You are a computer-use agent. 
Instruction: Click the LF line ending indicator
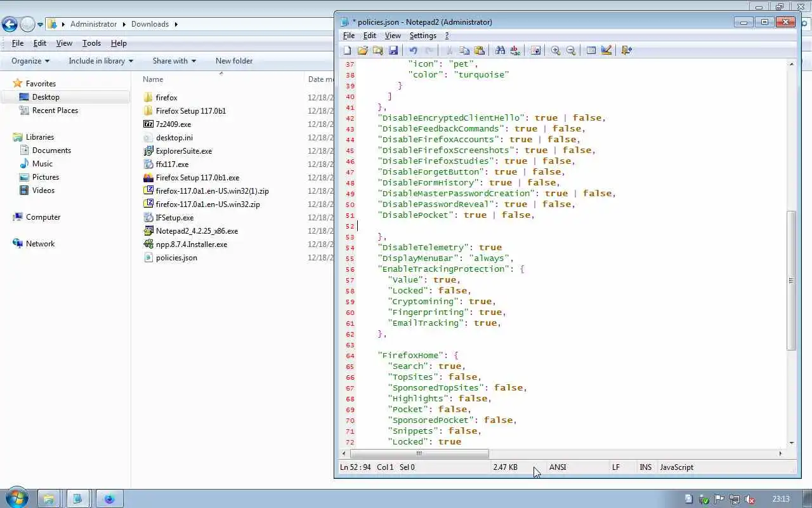(x=616, y=467)
